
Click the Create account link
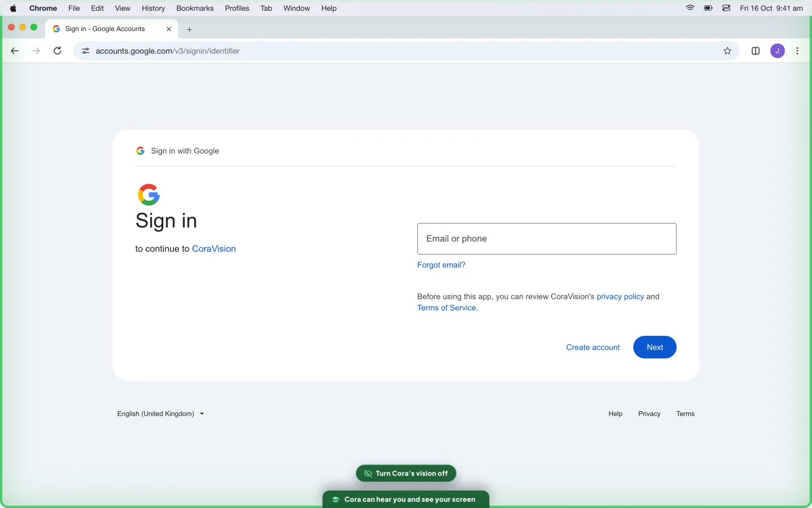(593, 347)
